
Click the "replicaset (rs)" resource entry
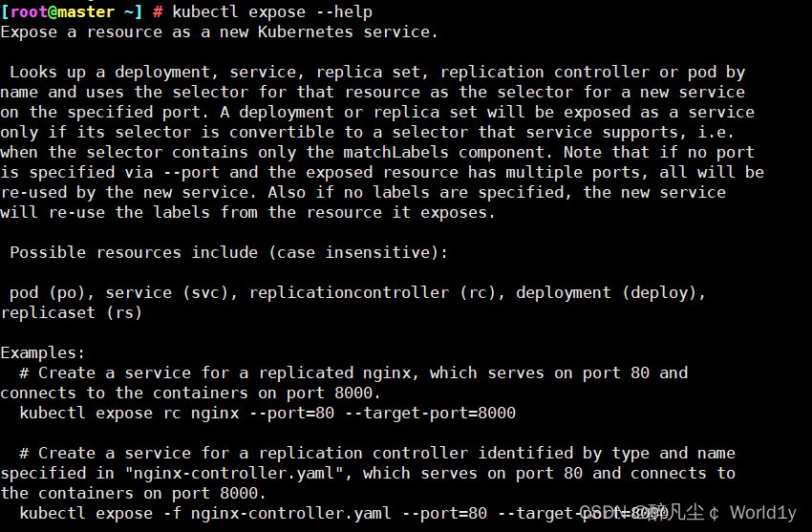click(72, 312)
